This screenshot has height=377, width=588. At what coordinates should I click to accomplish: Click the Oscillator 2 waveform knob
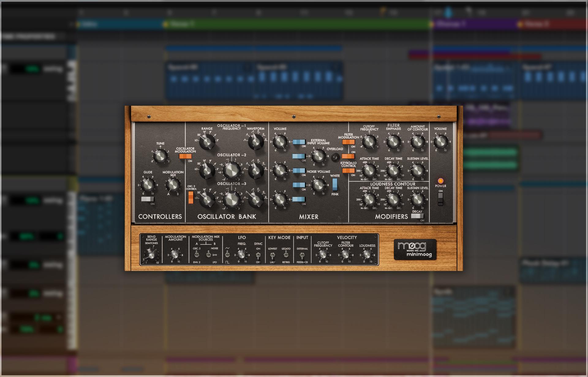tap(255, 171)
